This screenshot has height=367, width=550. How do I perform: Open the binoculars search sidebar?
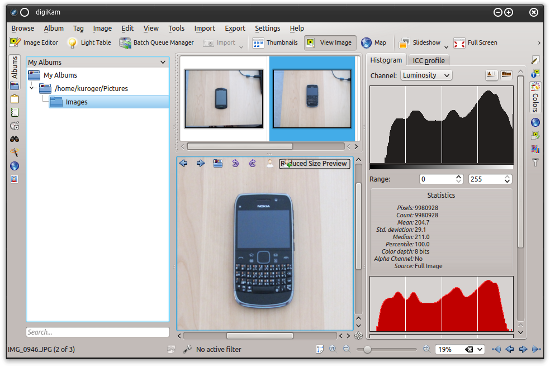click(14, 139)
